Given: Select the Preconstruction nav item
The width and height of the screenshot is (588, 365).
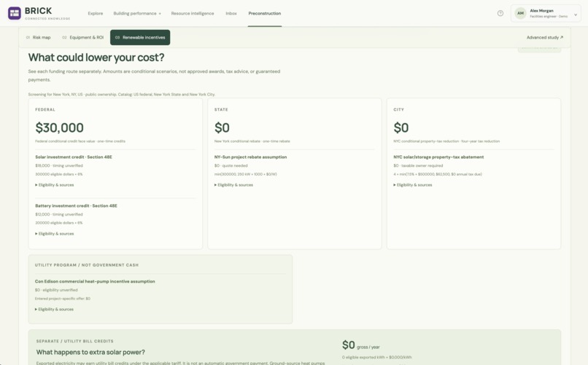Looking at the screenshot, I should [x=264, y=13].
